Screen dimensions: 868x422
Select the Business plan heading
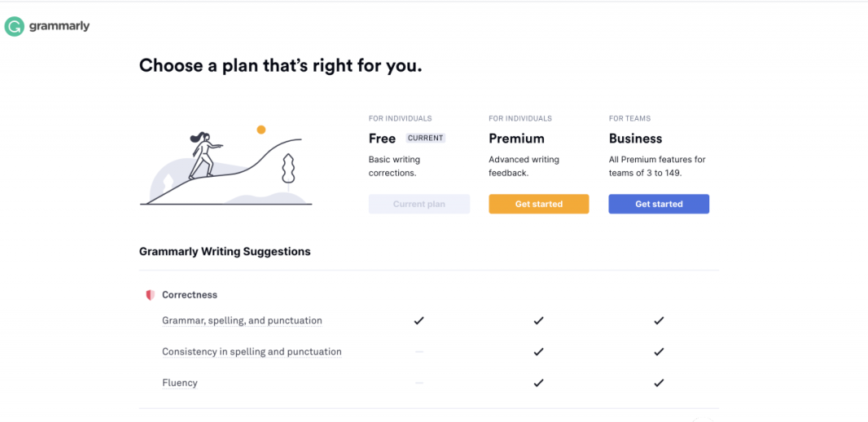pos(635,138)
